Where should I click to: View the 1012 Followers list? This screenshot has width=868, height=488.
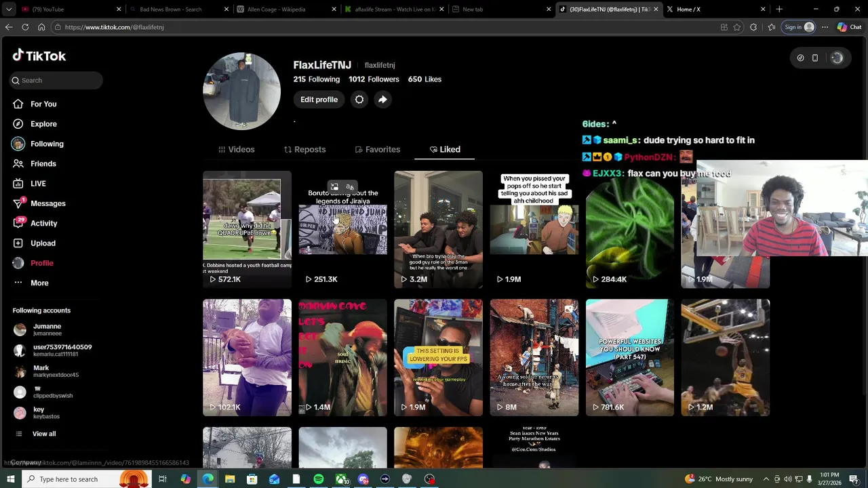374,79
